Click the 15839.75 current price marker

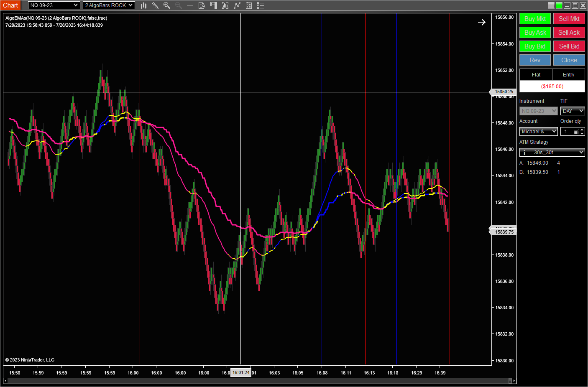coord(503,232)
